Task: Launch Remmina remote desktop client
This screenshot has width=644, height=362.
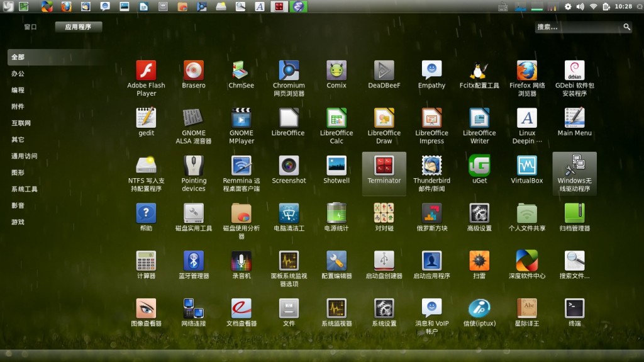Action: [241, 174]
